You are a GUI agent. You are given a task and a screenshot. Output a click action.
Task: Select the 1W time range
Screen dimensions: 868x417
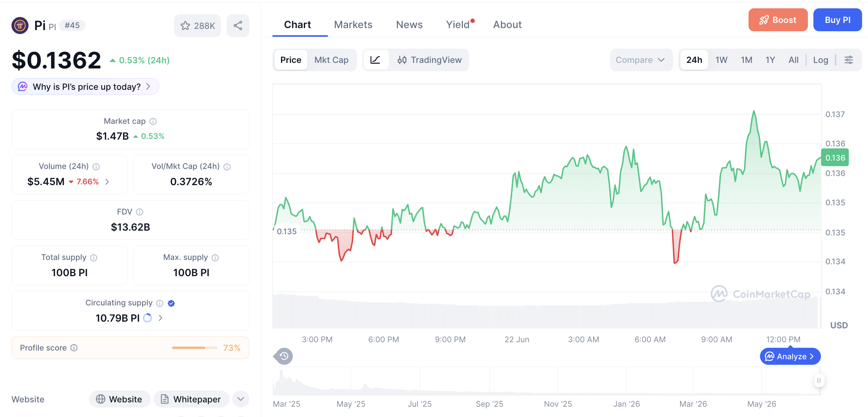coord(721,60)
